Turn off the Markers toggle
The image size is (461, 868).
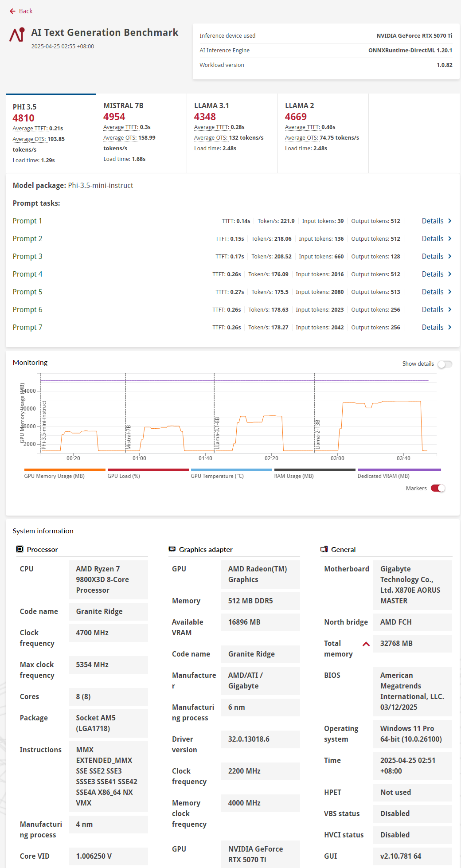[438, 488]
